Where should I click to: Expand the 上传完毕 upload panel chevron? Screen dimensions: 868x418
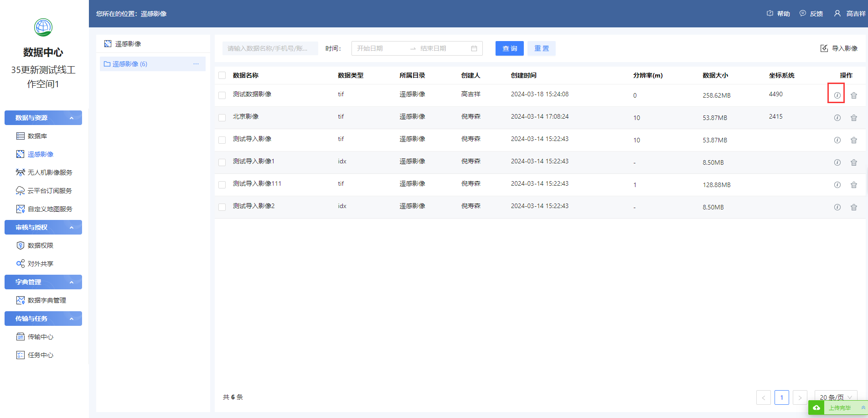tap(863, 408)
